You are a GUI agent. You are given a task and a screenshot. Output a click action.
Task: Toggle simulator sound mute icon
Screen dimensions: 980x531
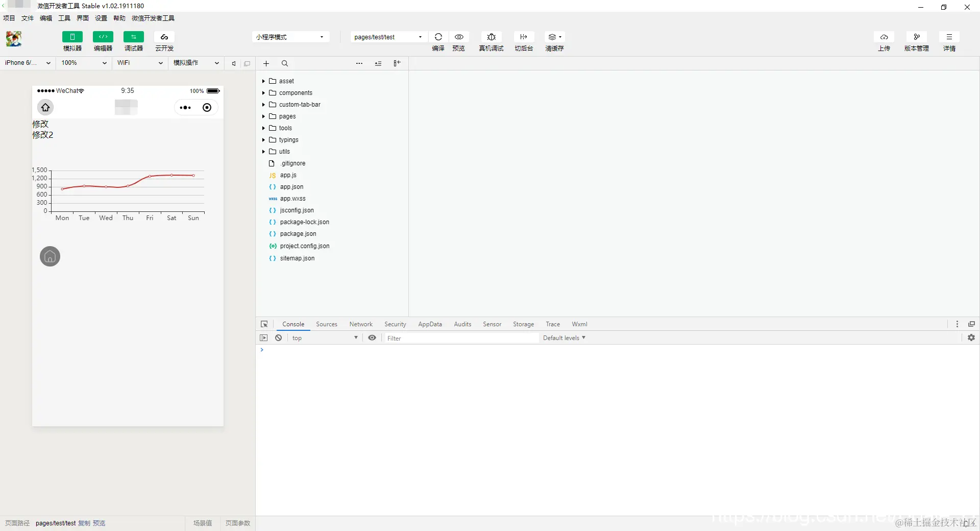click(234, 63)
